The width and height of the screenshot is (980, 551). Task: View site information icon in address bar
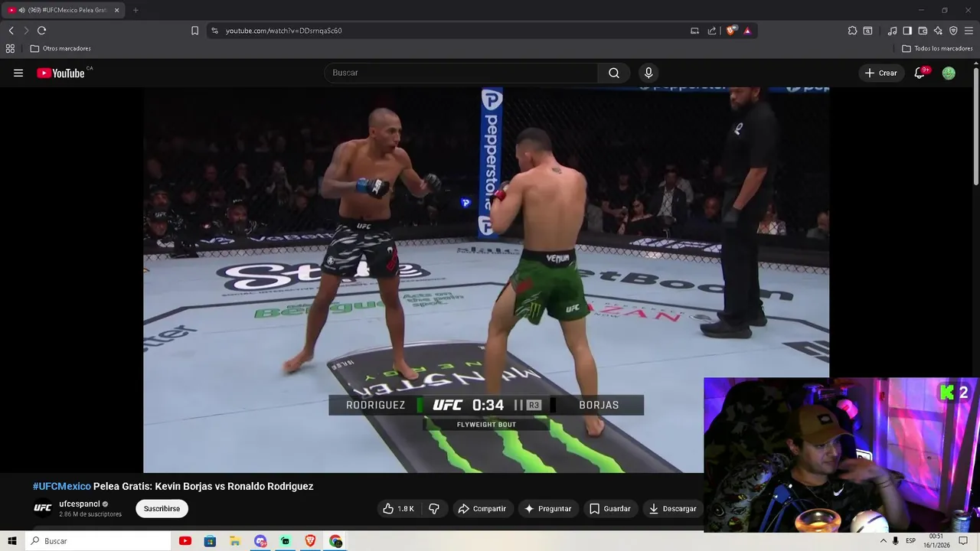pos(214,31)
